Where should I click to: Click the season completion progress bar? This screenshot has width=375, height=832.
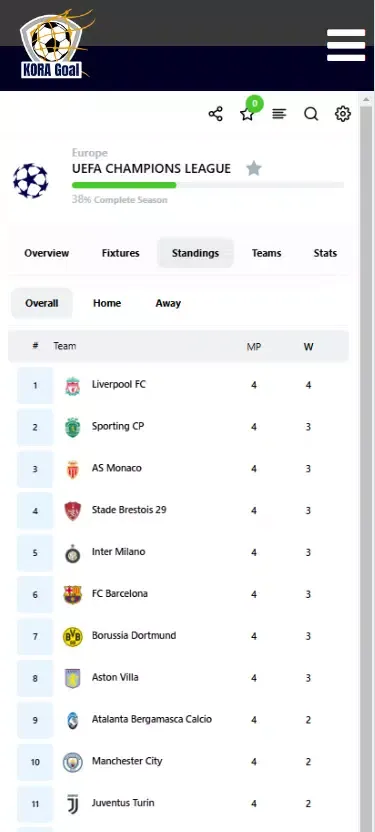[208, 185]
